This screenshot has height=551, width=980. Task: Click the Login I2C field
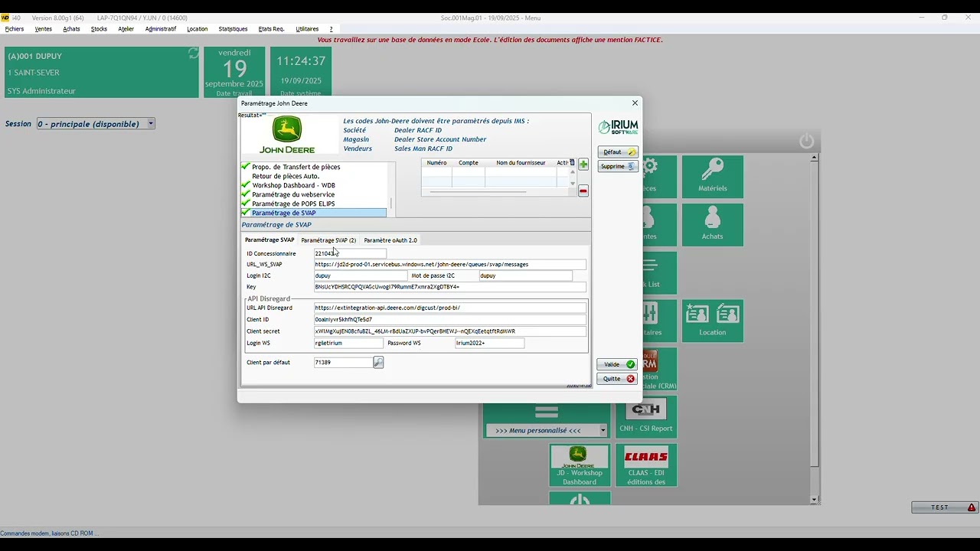(361, 275)
